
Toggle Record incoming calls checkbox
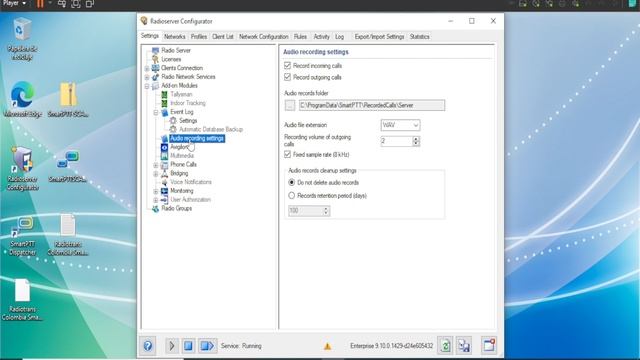(287, 65)
